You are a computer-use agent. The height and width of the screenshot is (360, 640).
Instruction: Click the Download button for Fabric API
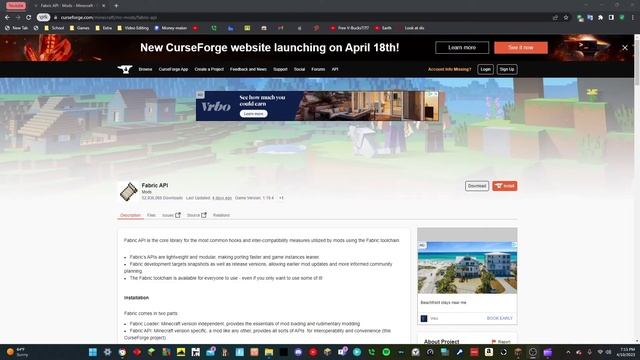point(477,186)
